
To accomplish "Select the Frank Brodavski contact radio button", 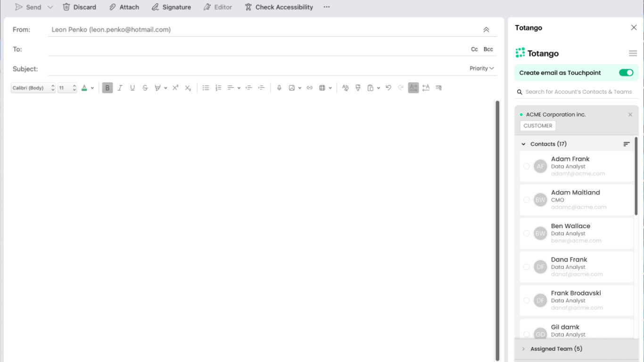I will (x=527, y=300).
